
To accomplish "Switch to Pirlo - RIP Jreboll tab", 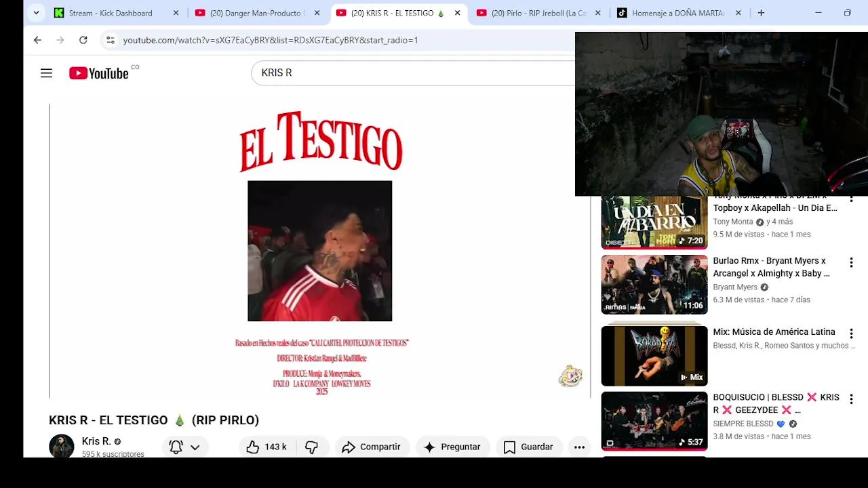I will click(x=538, y=13).
